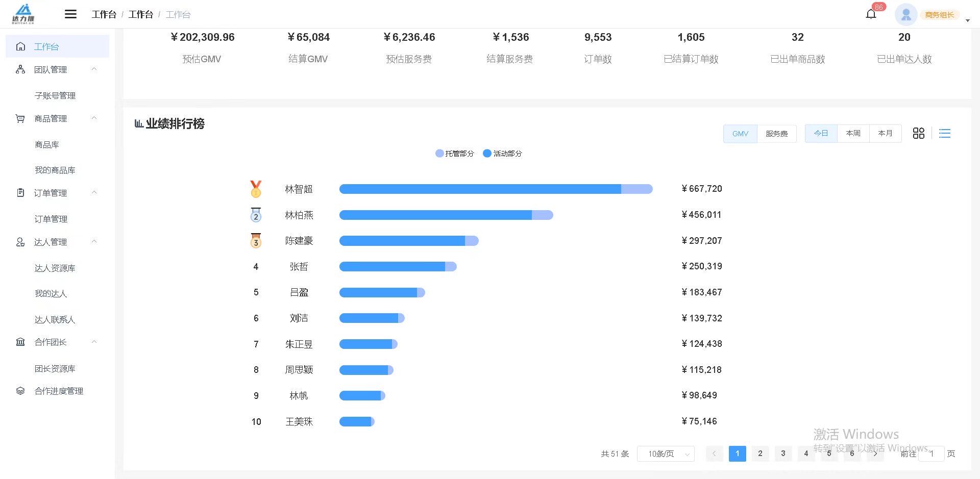Click the name 张哲 in ranking
This screenshot has height=479, width=980.
click(299, 266)
